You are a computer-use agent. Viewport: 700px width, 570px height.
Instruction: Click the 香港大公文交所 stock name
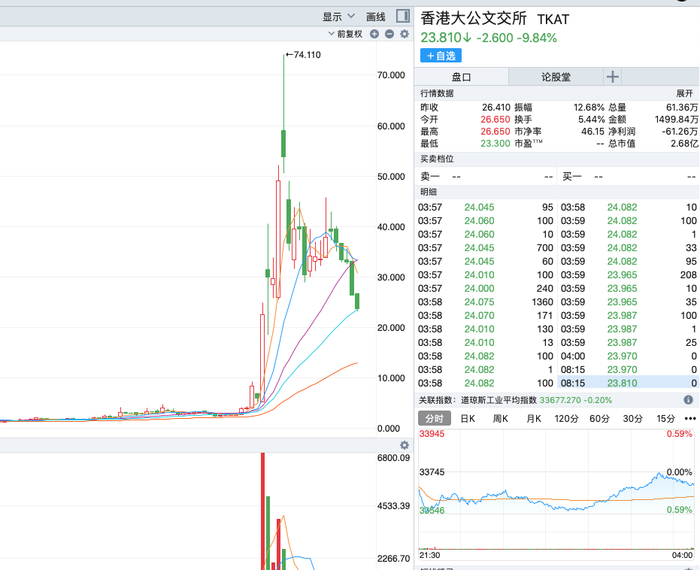pyautogui.click(x=474, y=18)
